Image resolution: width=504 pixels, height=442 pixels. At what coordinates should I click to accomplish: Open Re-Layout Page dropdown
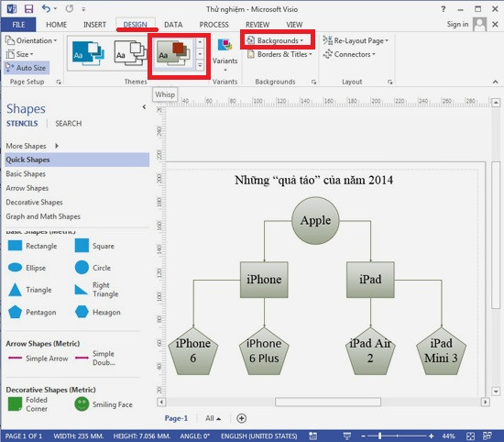[356, 40]
